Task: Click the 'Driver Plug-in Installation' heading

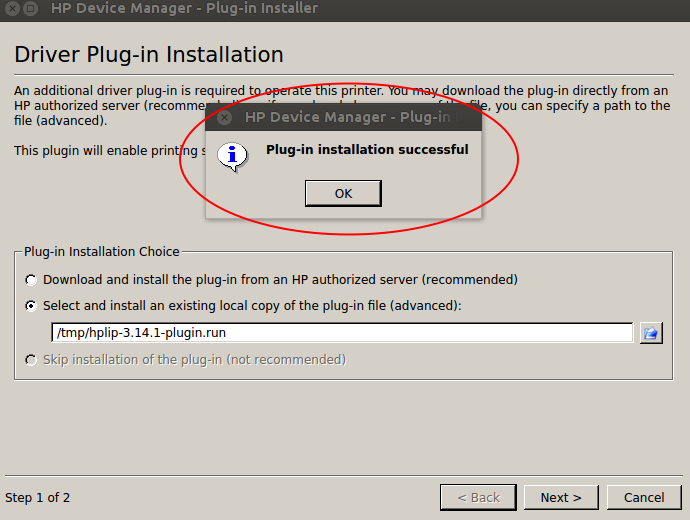Action: (149, 55)
